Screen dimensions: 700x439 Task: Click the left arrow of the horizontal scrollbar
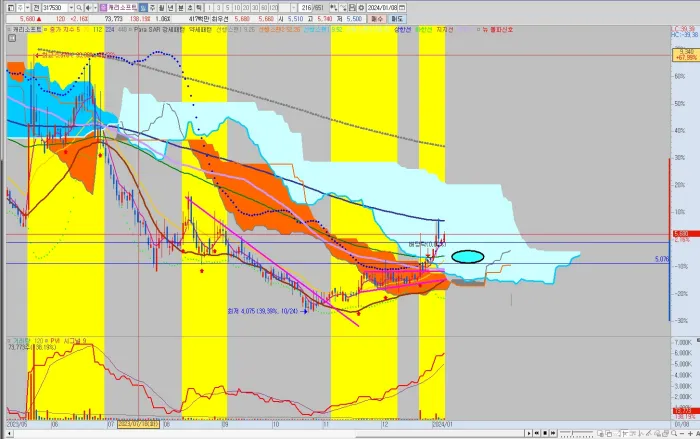(x=9, y=434)
